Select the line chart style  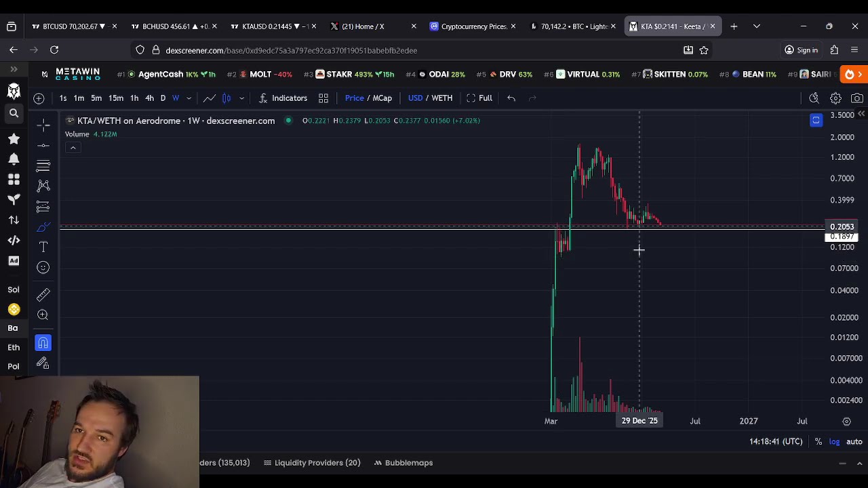tap(210, 98)
